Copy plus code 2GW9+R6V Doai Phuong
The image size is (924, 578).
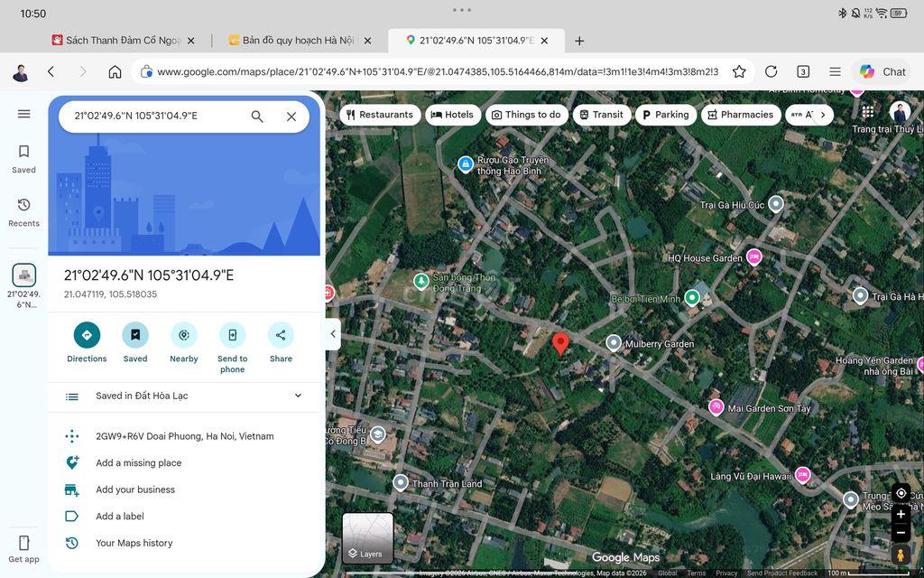click(x=184, y=436)
